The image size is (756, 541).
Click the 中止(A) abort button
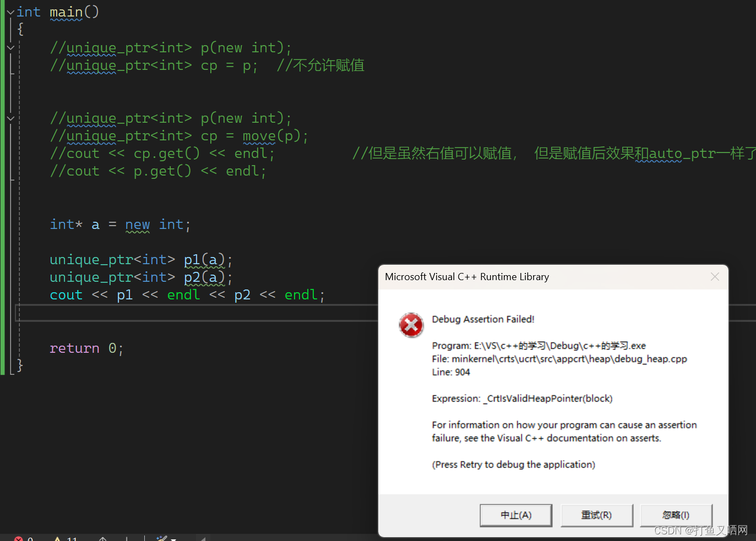tap(516, 515)
